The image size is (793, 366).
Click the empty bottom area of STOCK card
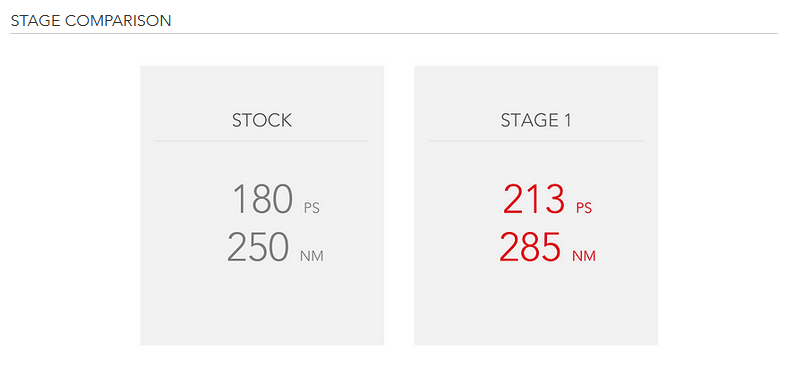262,306
